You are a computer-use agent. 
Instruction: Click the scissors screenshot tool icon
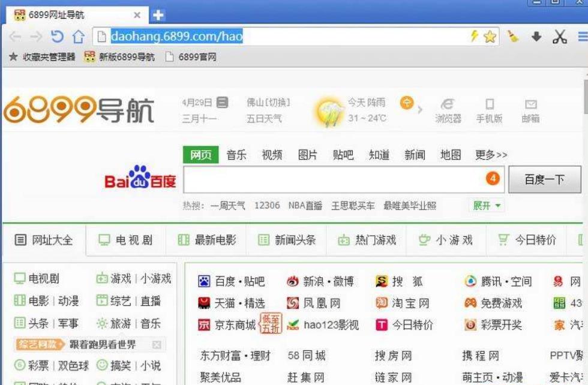pyautogui.click(x=559, y=37)
